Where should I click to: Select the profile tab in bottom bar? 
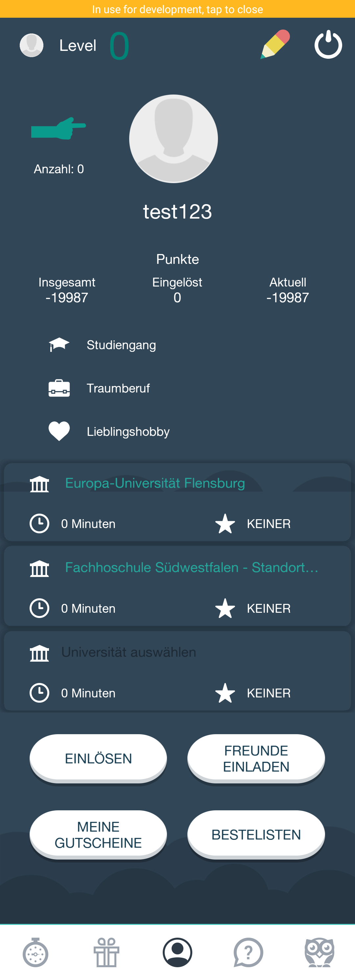(177, 952)
